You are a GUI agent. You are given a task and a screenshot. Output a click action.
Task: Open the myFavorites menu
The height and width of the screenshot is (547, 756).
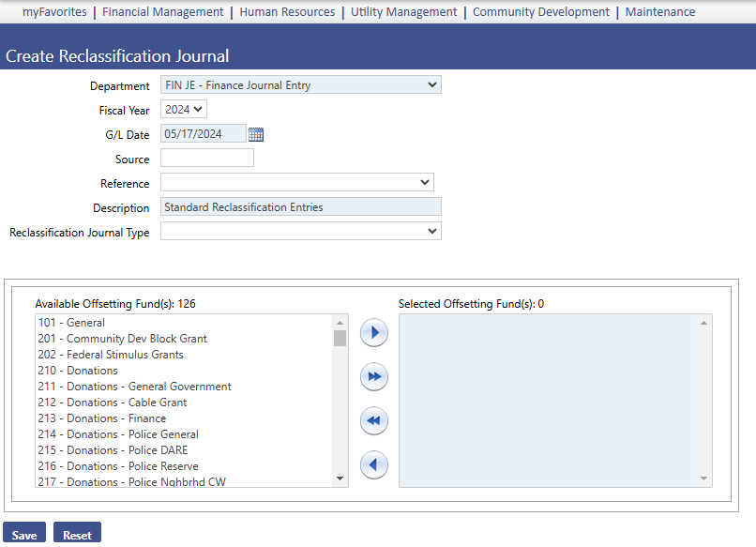54,12
